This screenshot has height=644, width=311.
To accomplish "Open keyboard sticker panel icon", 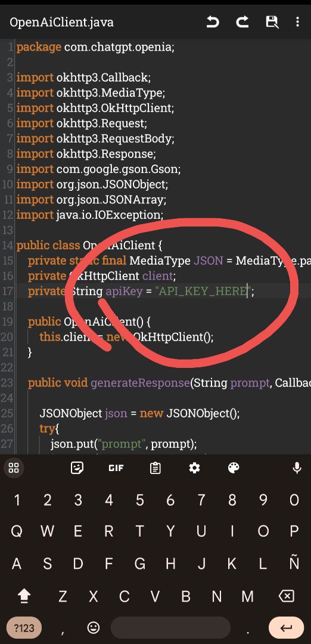I will (77, 468).
